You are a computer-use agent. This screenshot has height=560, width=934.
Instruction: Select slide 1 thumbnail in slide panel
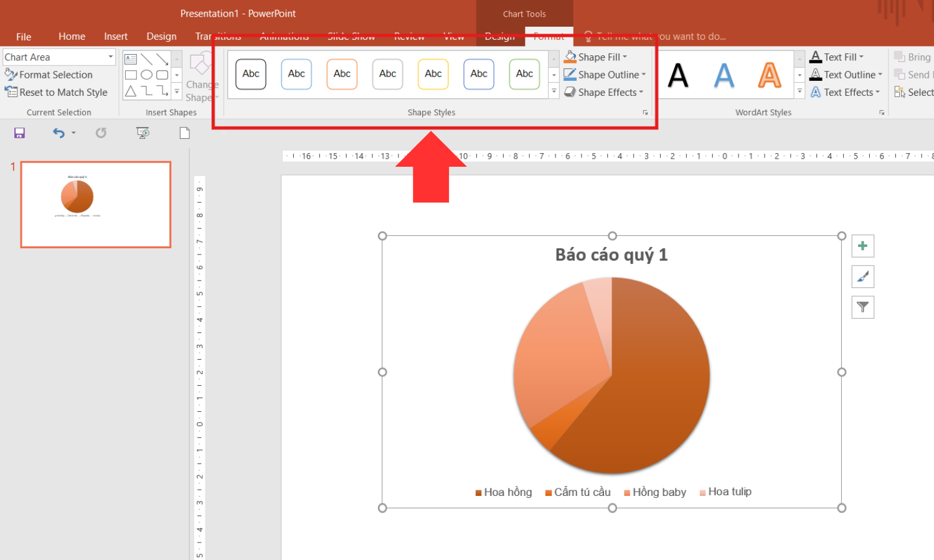95,204
